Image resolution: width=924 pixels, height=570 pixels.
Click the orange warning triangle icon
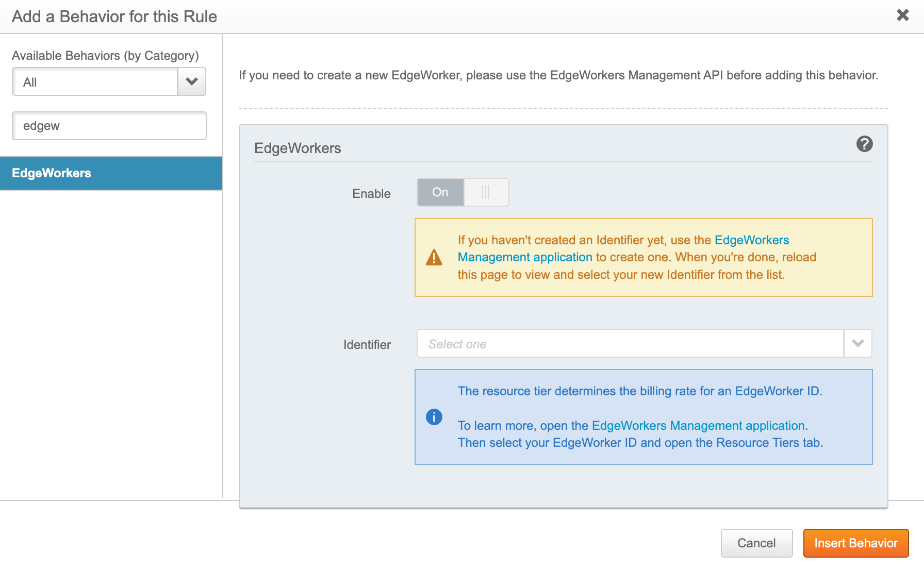pos(434,257)
